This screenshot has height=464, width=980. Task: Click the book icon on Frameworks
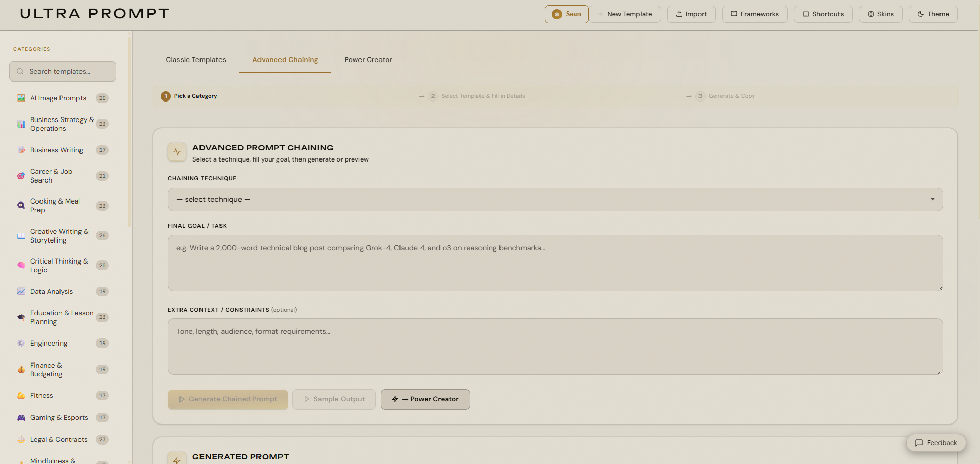tap(734, 14)
